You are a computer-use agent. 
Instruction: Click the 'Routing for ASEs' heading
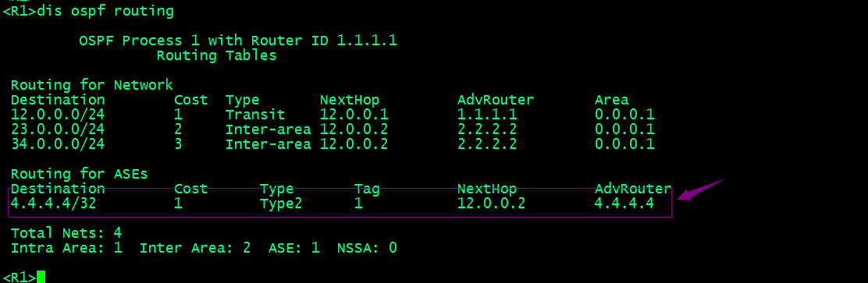79,174
